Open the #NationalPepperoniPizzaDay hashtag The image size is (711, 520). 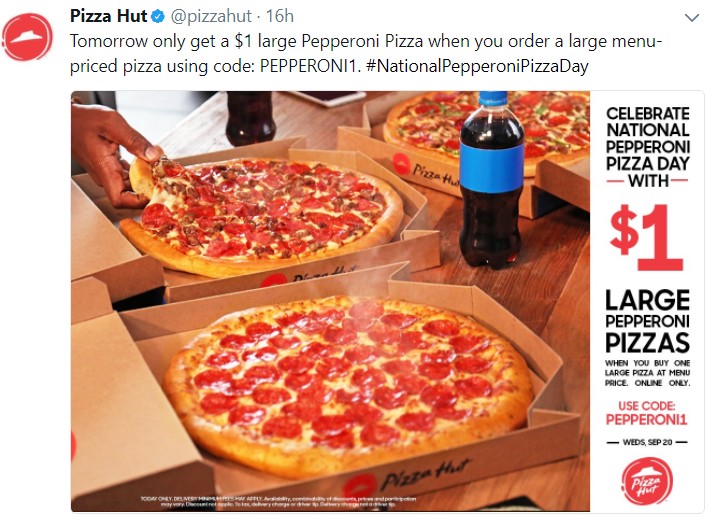(477, 66)
